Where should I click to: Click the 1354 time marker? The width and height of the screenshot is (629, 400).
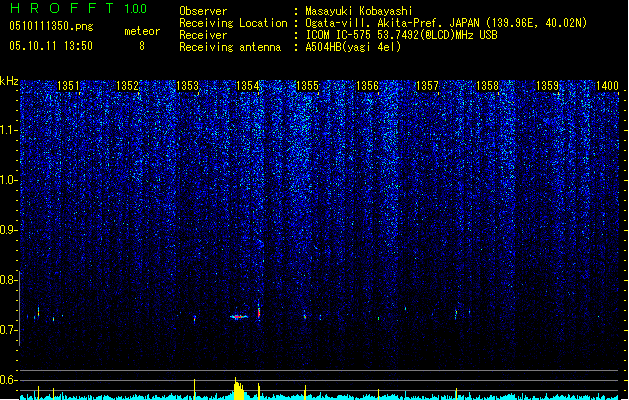pos(247,86)
